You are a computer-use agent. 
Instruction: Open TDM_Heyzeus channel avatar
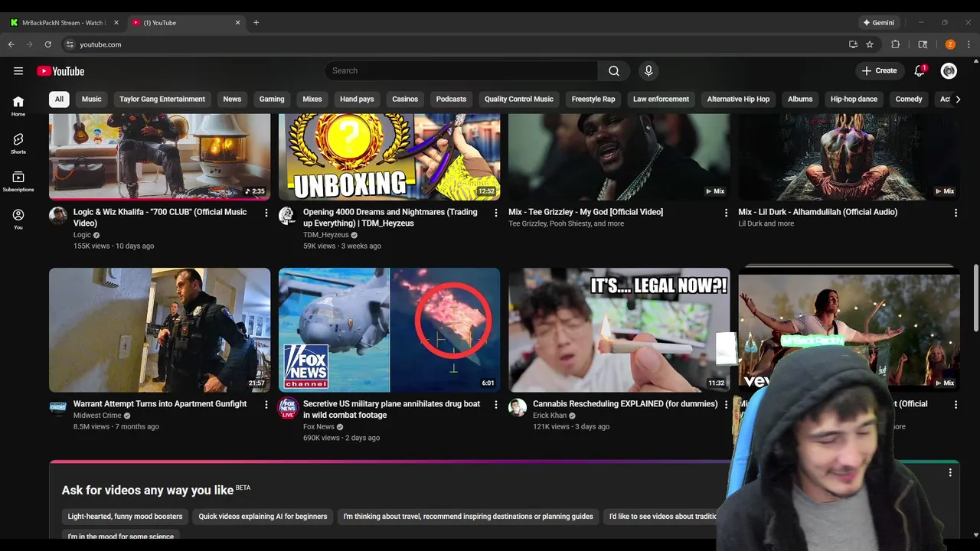(287, 215)
